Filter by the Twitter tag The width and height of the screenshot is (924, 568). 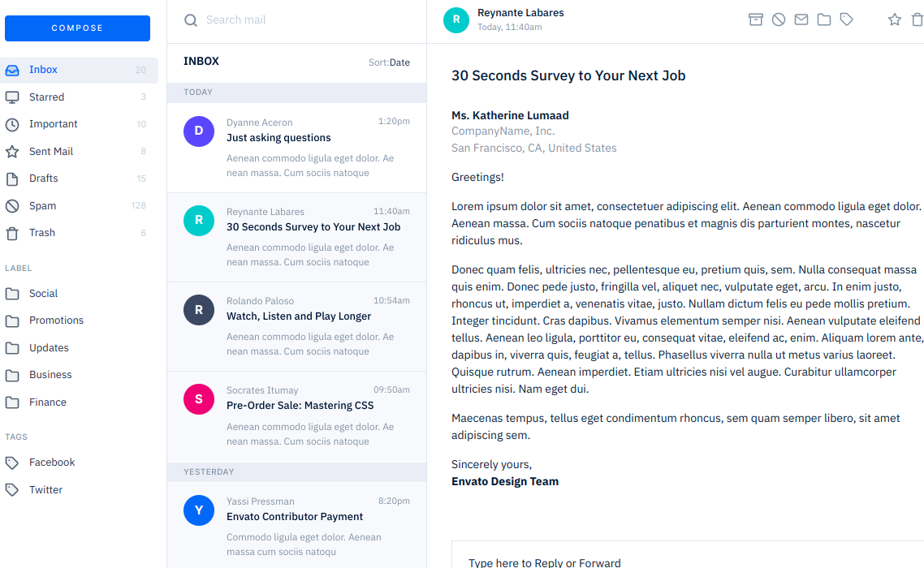click(45, 490)
